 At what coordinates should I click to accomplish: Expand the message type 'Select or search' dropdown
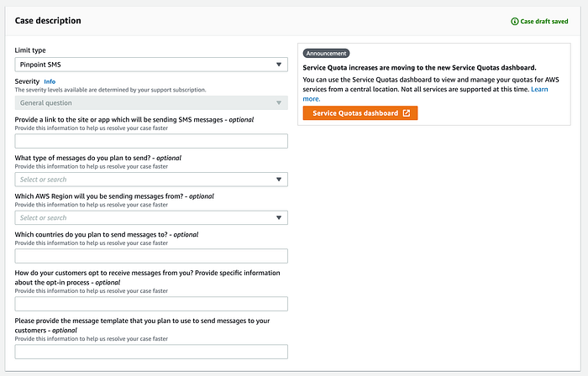(143, 180)
